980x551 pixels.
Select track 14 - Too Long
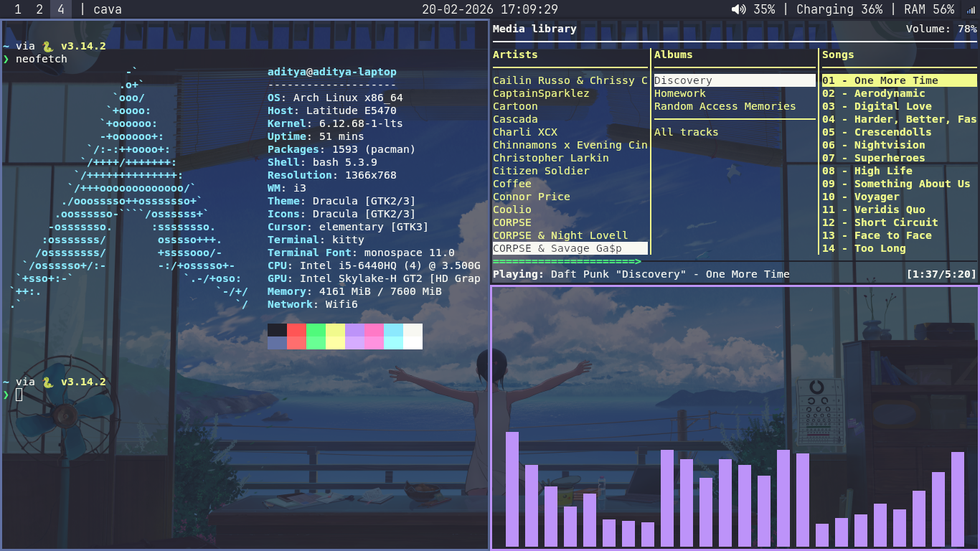864,248
